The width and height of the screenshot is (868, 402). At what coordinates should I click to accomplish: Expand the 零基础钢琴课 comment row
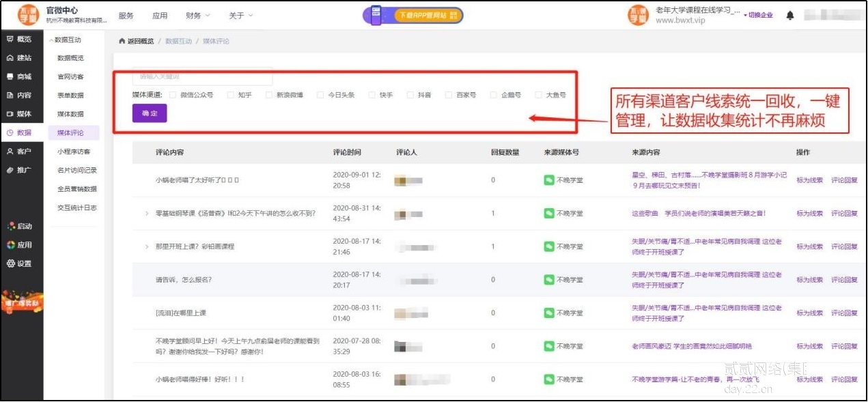click(x=147, y=214)
